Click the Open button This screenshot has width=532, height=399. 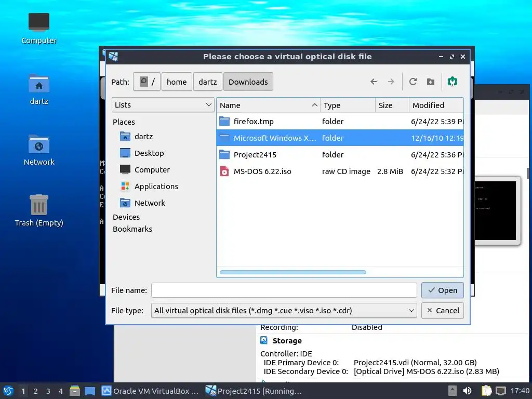443,290
